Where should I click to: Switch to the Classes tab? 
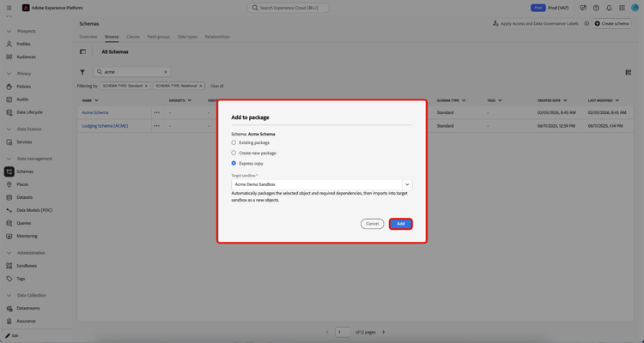(133, 37)
